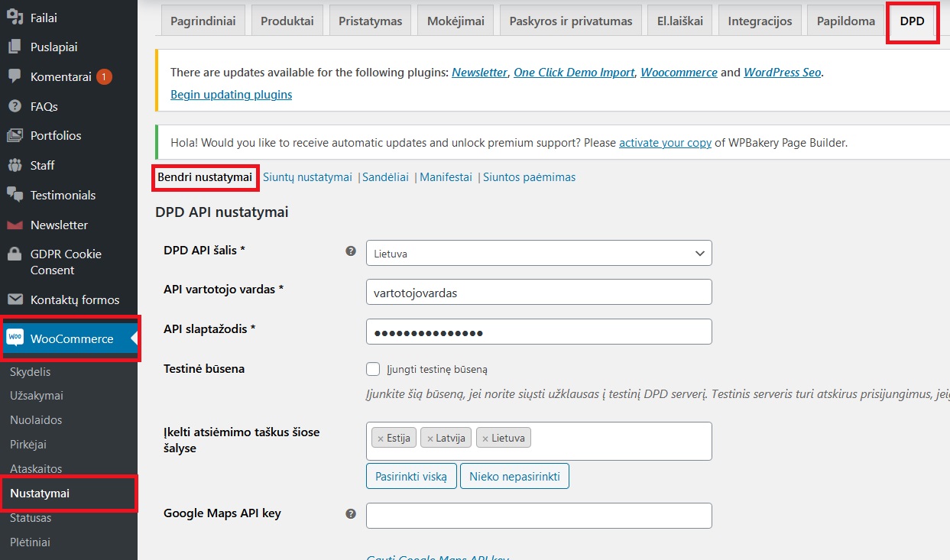Image resolution: width=950 pixels, height=560 pixels.
Task: Click the Kontaktų formos mail icon
Action: (15, 299)
